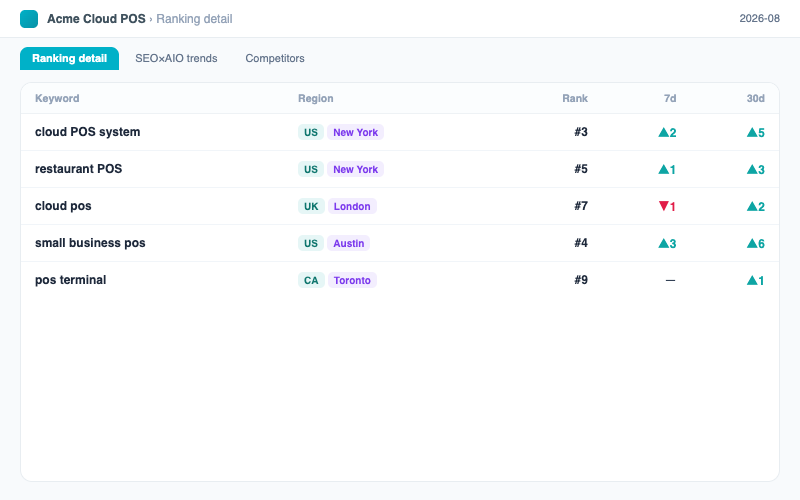This screenshot has height=500, width=800.
Task: Switch to the SEO×AIO trends tab
Action: click(x=176, y=58)
